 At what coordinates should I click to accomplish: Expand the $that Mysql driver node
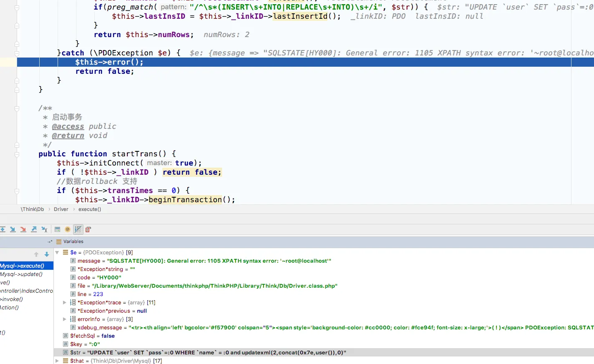click(x=57, y=361)
